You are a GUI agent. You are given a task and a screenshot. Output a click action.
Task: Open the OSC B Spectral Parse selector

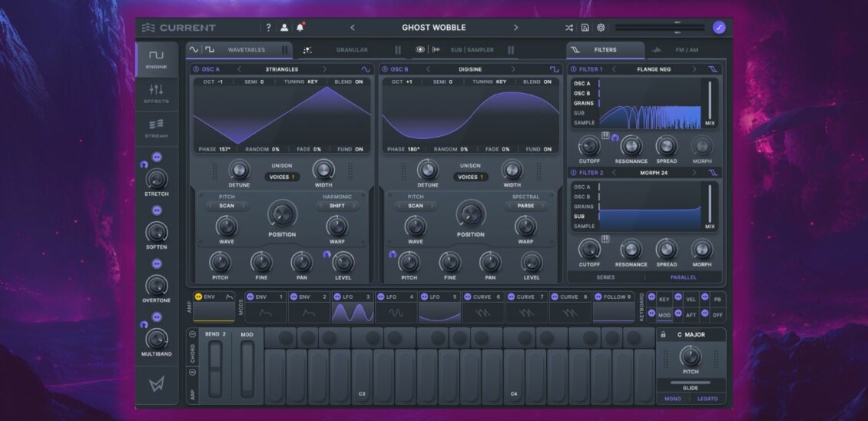click(525, 206)
